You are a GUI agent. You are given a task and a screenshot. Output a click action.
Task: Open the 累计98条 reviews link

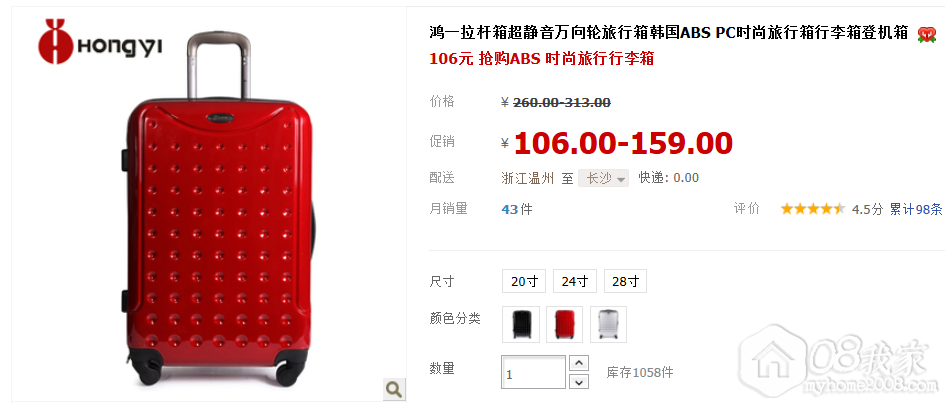(x=916, y=209)
